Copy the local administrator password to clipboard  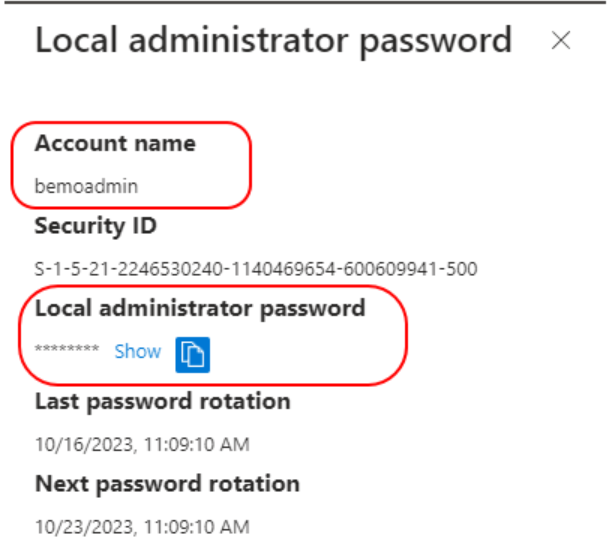pyautogui.click(x=193, y=355)
